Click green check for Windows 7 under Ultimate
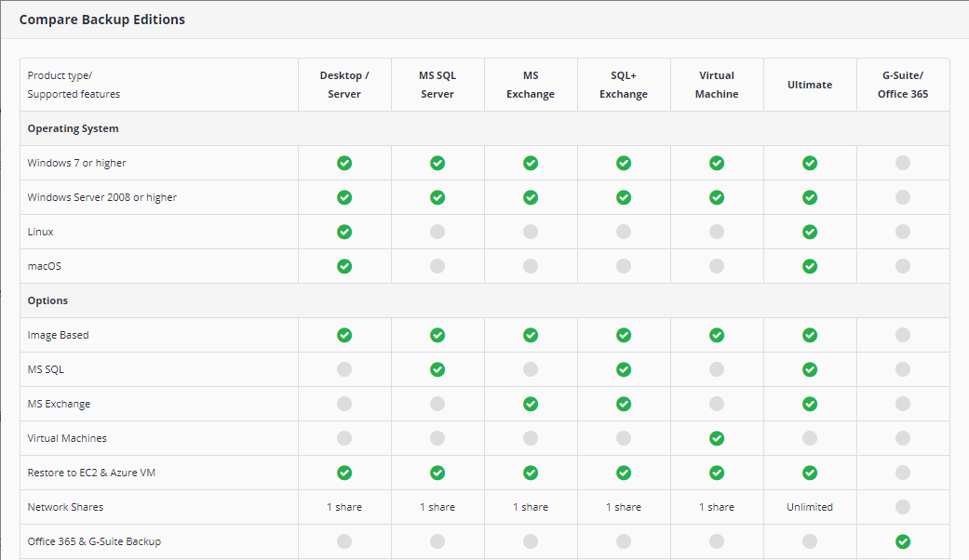This screenshot has width=969, height=560. click(810, 163)
